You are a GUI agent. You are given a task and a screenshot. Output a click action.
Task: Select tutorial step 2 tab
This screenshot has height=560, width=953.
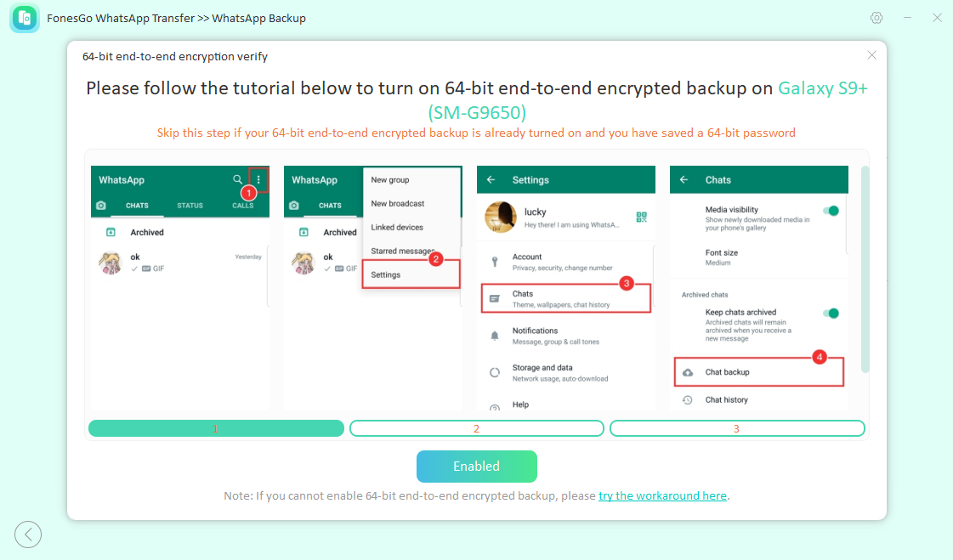point(476,428)
